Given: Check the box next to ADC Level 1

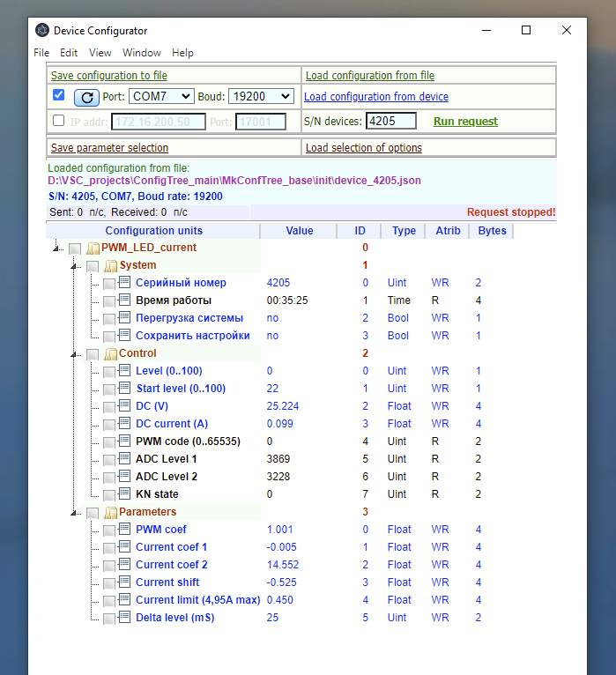Looking at the screenshot, I should [109, 460].
